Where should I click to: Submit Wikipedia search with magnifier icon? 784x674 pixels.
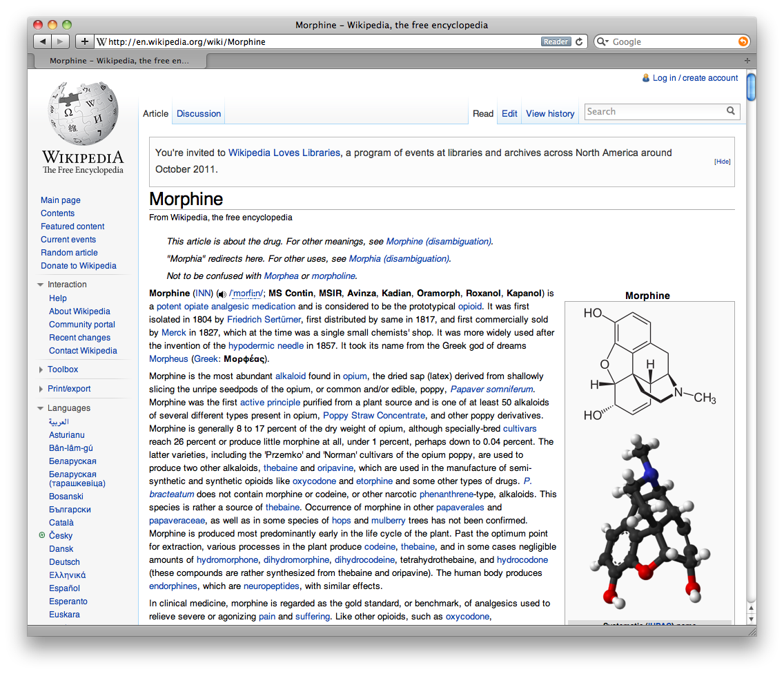730,111
